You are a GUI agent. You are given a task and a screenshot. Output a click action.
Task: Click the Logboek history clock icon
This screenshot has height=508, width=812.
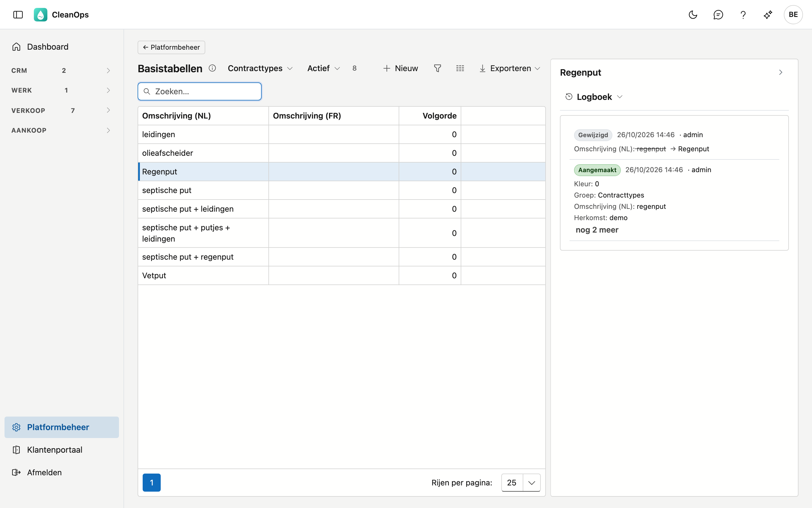point(569,97)
